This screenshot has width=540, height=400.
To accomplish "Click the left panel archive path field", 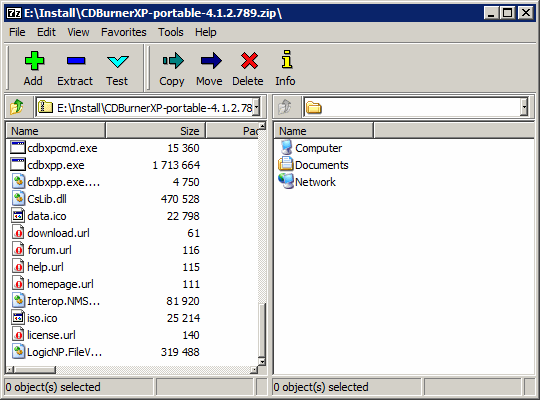I will 148,107.
